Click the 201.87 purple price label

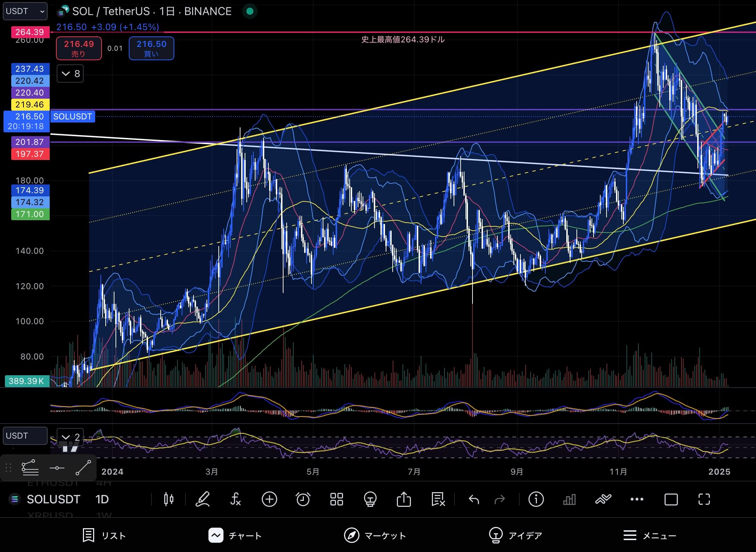coord(30,142)
